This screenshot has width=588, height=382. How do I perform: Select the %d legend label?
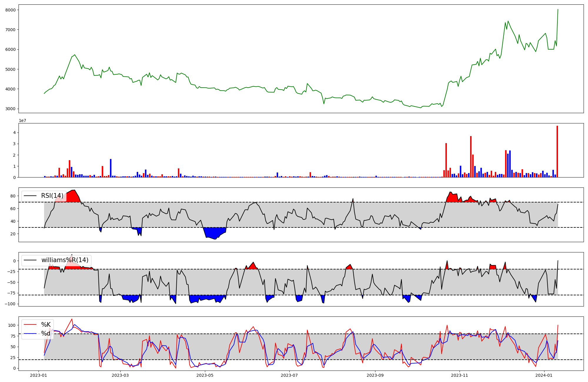pos(46,334)
